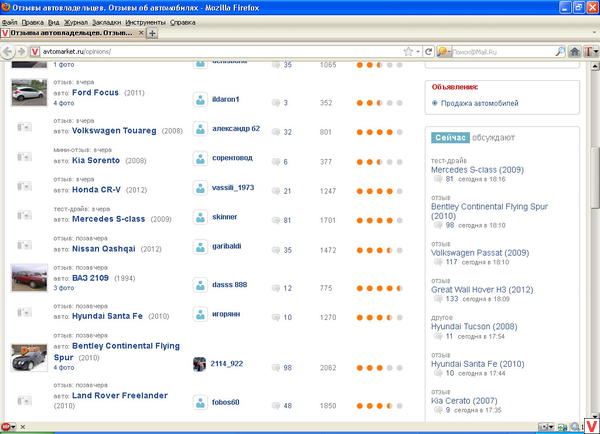The width and height of the screenshot is (600, 434).
Task: Open Hyundai Tucson (2008) discussion link
Action: pyautogui.click(x=474, y=327)
